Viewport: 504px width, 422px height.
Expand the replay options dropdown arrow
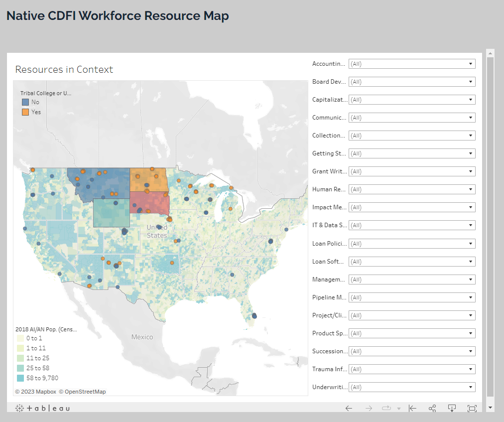[x=398, y=409]
